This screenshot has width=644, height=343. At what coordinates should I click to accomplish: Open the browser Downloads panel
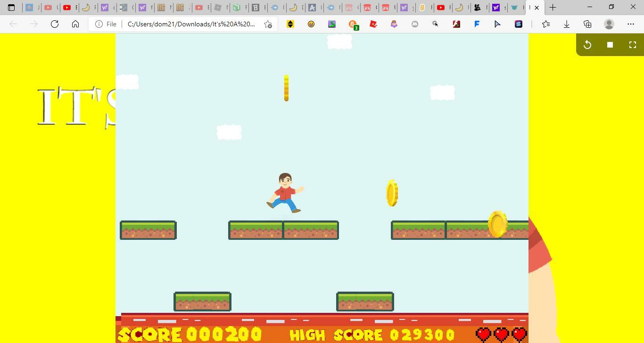(x=567, y=24)
